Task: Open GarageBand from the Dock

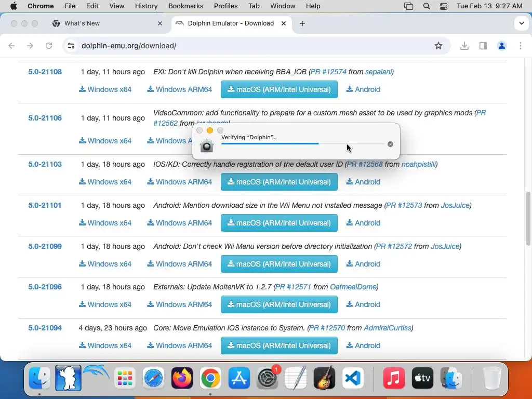Action: (324, 378)
